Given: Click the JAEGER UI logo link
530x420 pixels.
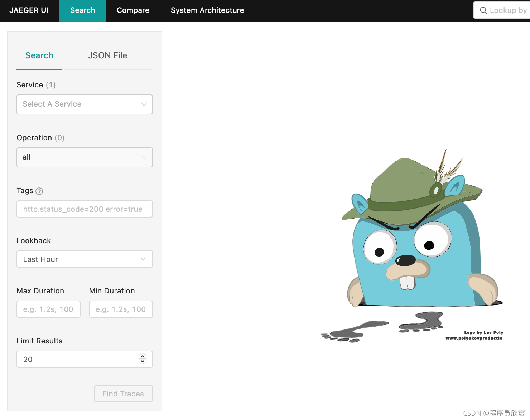Looking at the screenshot, I should pos(29,10).
